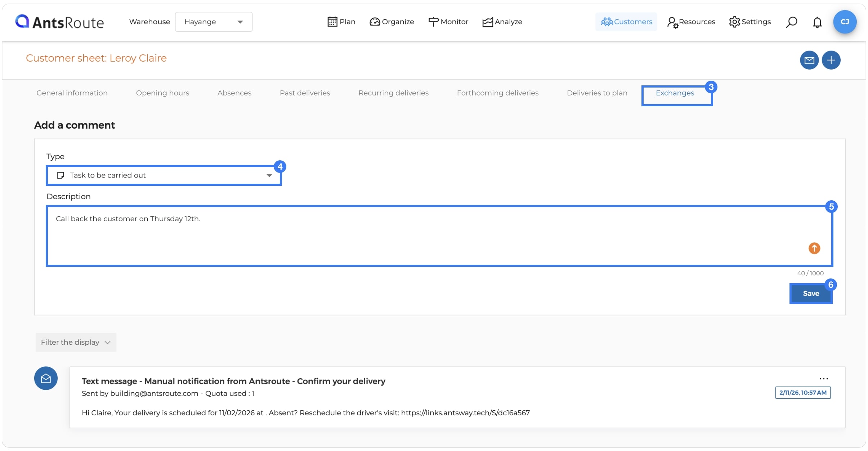Open the Analyze menu
The height and width of the screenshot is (451, 868).
502,22
